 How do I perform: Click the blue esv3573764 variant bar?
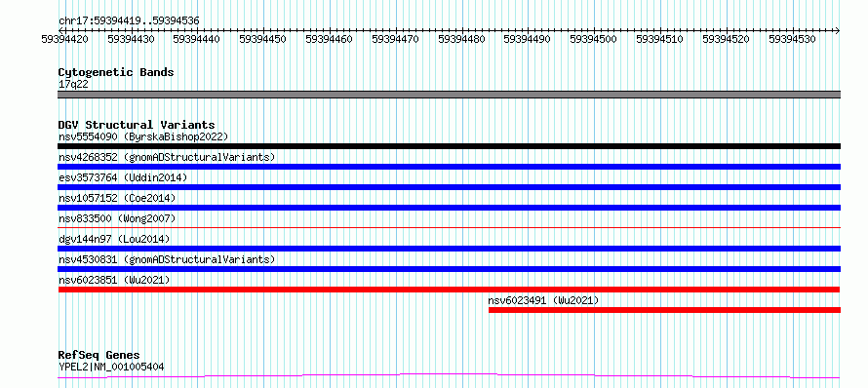(449, 187)
